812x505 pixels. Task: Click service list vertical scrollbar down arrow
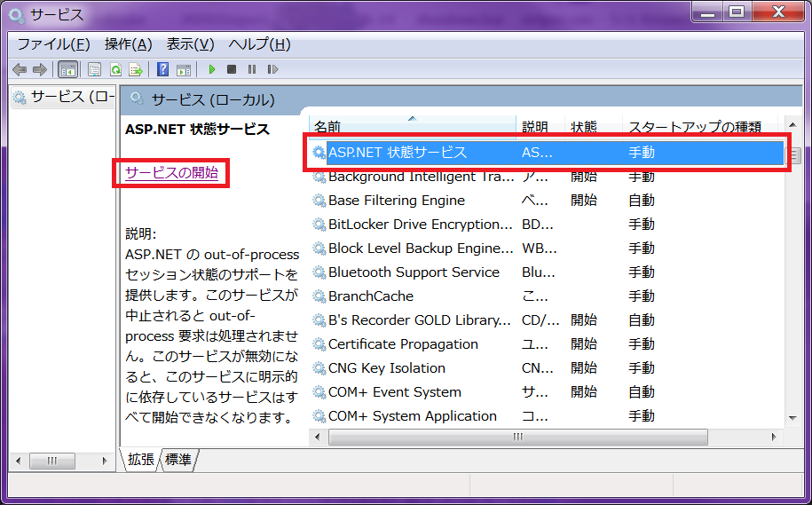(x=792, y=418)
